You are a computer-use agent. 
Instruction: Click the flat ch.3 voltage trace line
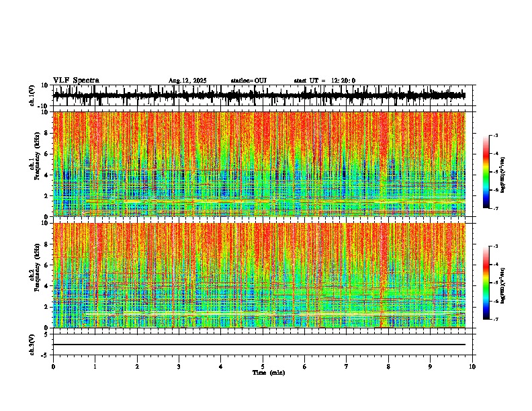pyautogui.click(x=259, y=345)
